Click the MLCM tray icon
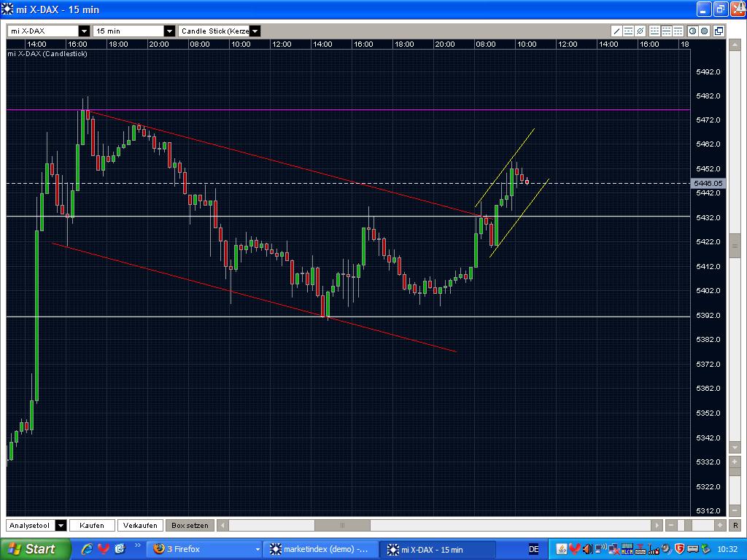 pyautogui.click(x=627, y=549)
